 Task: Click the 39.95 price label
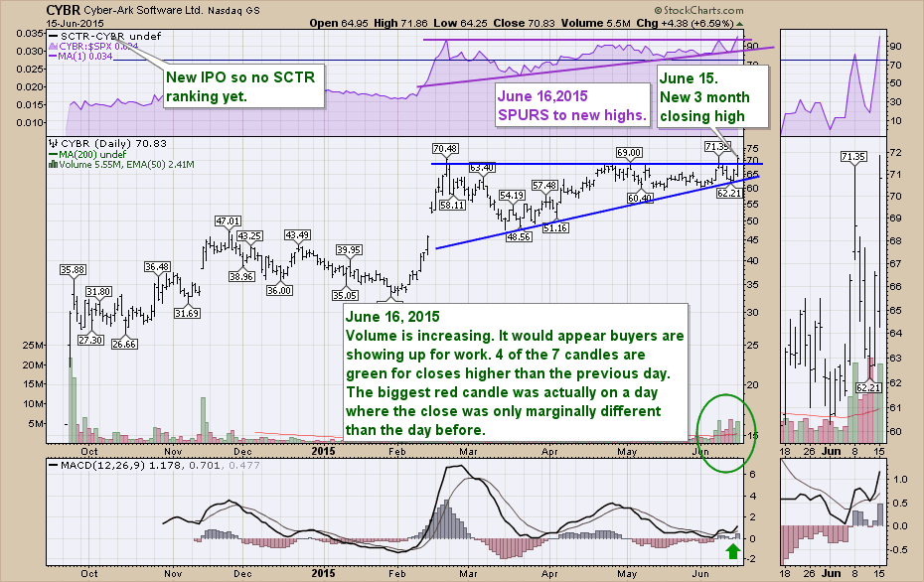(x=349, y=249)
